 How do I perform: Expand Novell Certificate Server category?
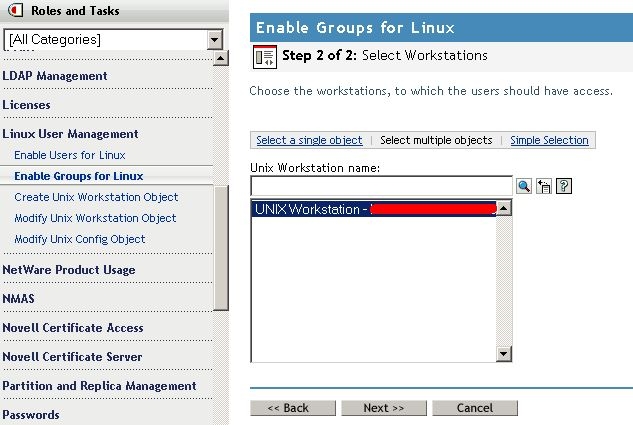(72, 357)
